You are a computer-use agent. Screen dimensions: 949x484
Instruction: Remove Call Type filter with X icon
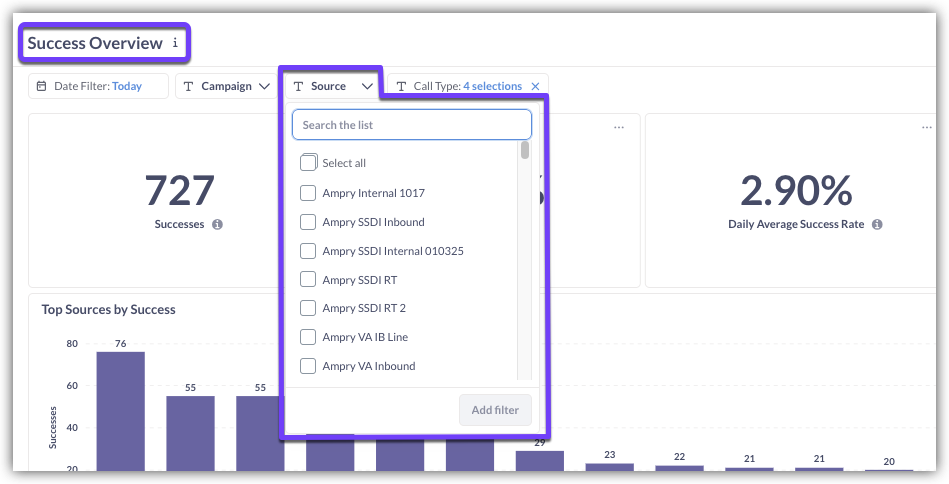point(535,86)
